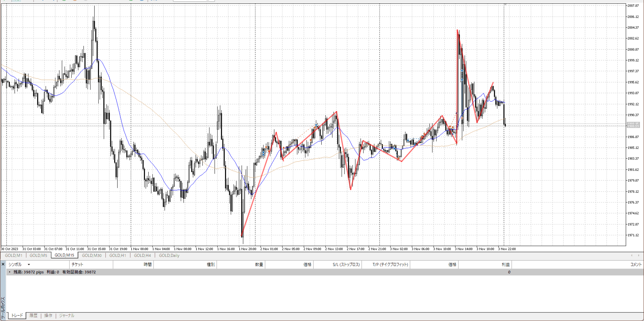This screenshot has width=644, height=321.
Task: Click right scroll arrow of chart tabs
Action: (638, 256)
